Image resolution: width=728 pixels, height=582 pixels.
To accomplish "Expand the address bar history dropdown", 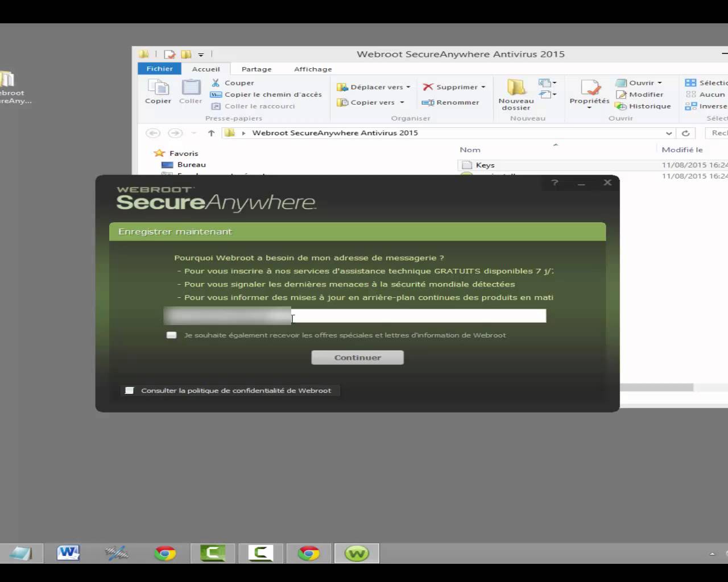I will [x=668, y=133].
